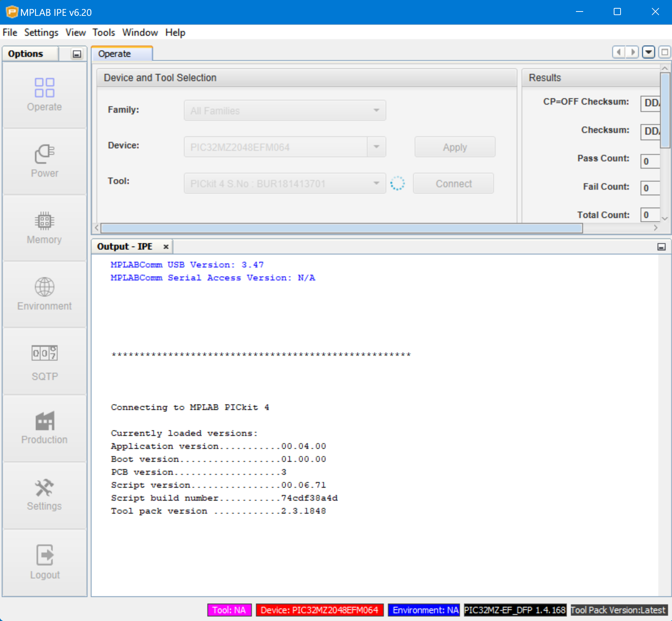Viewport: 672px width, 621px height.
Task: Minimize the Options panel
Action: click(x=77, y=54)
